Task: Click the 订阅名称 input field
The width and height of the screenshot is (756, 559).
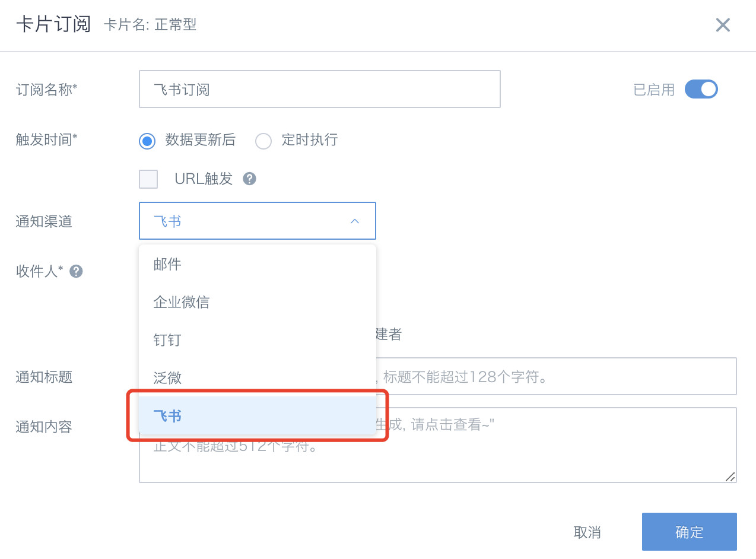Action: point(319,90)
